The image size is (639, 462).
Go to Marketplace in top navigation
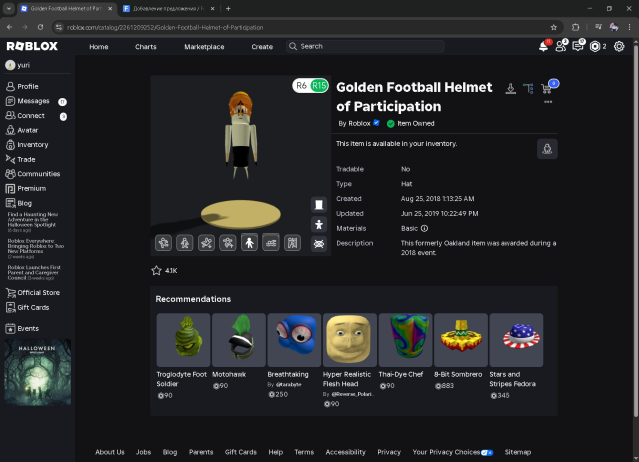(204, 46)
